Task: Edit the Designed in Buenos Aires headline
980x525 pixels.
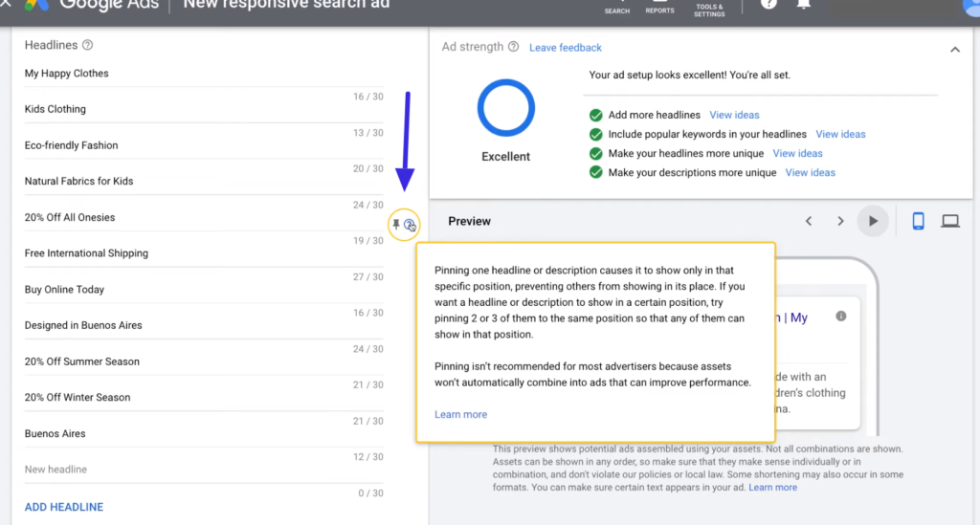Action: (204, 325)
